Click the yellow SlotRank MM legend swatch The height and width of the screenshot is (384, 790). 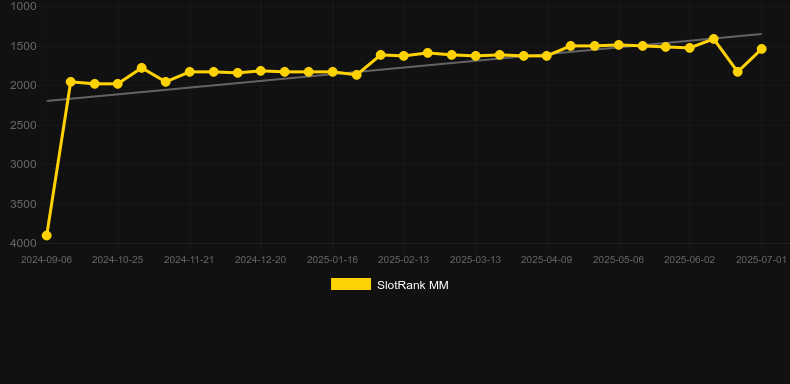351,284
